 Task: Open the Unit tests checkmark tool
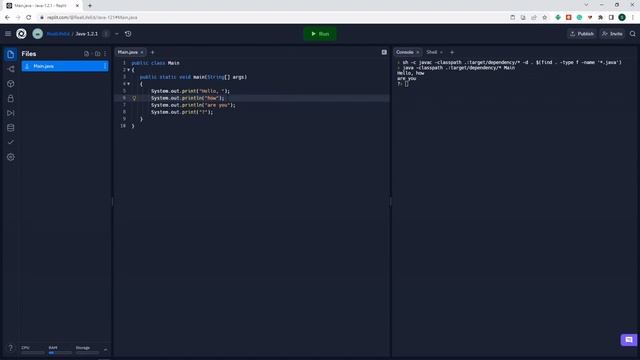(x=11, y=142)
